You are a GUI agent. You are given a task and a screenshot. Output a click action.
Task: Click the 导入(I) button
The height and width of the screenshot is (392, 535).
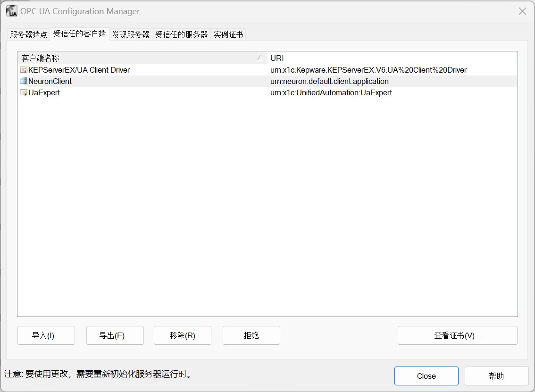[x=46, y=335]
